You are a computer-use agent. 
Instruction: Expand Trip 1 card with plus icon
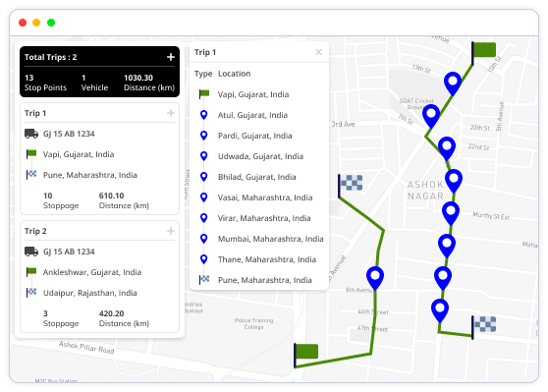tap(171, 113)
